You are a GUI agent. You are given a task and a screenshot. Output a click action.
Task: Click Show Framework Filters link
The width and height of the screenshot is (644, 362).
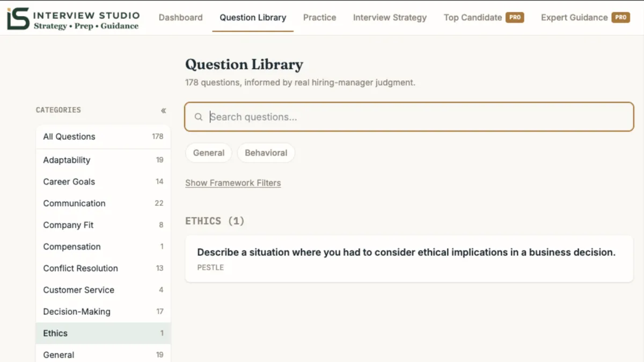(233, 183)
